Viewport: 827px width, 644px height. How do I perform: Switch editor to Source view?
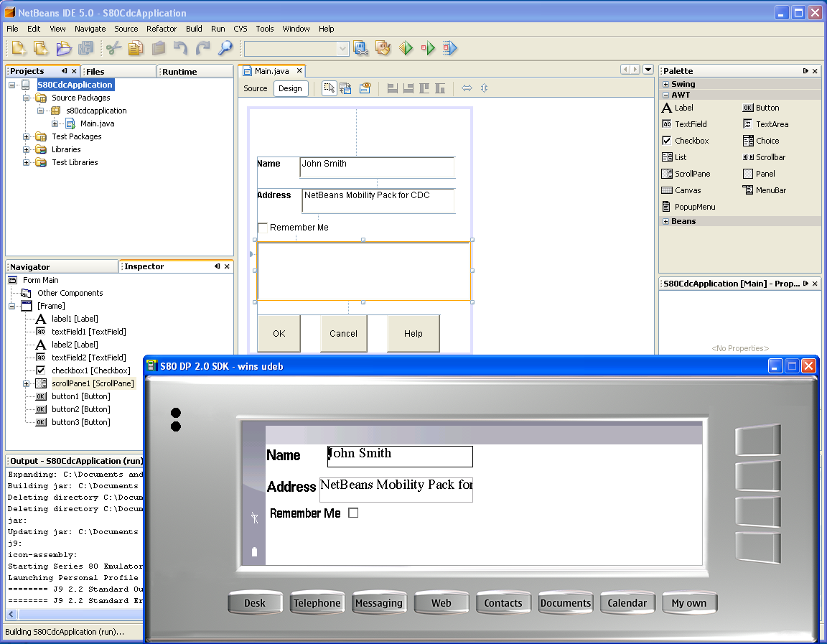coord(256,88)
